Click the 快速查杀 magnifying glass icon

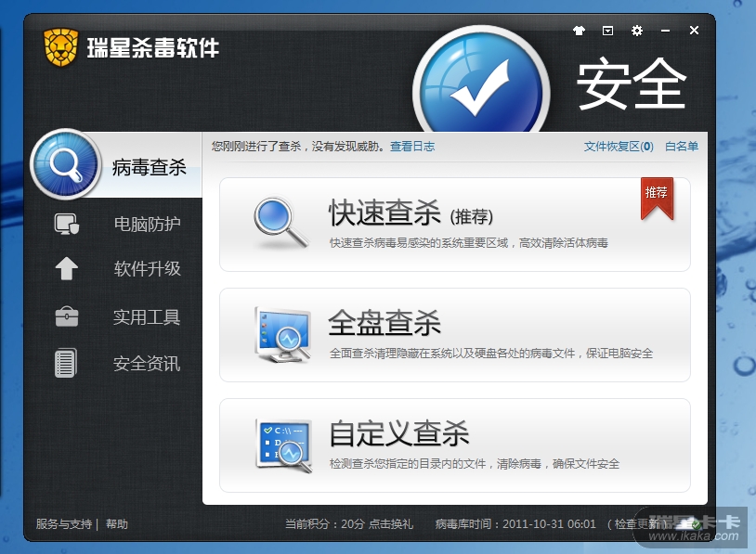click(281, 223)
